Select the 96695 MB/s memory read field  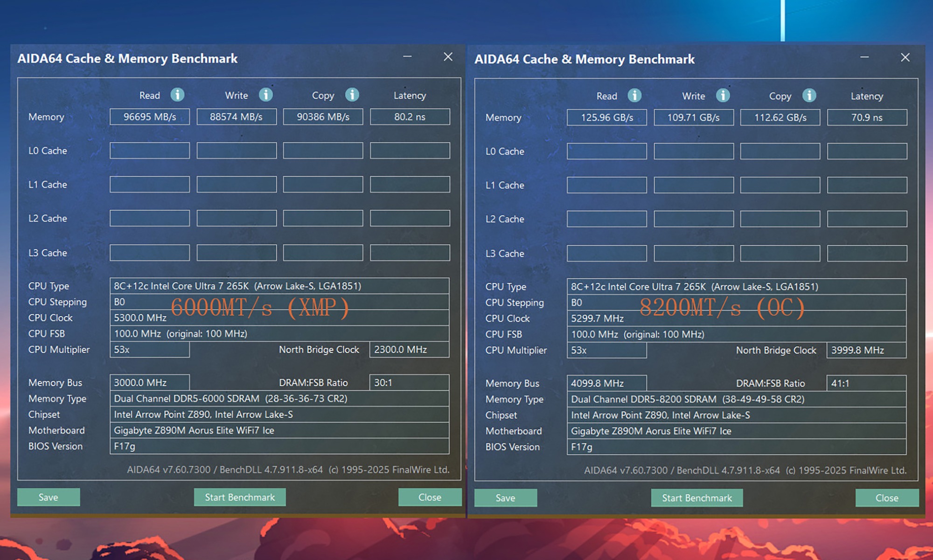click(150, 117)
